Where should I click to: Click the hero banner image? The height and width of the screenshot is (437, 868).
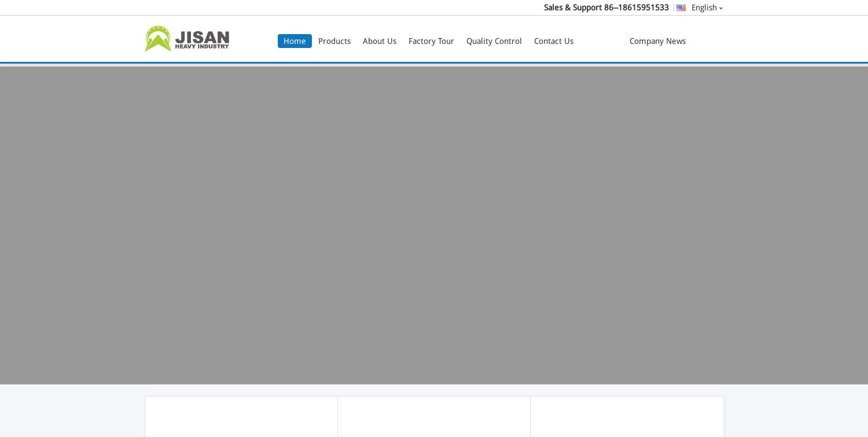(434, 225)
